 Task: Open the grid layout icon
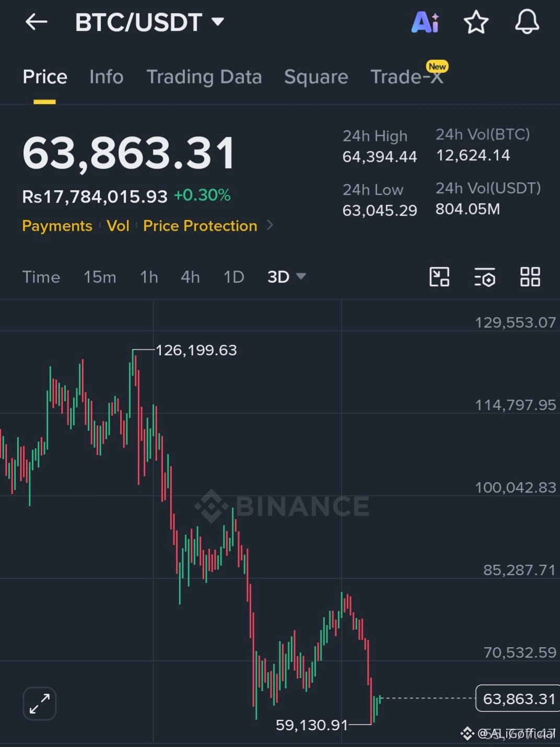coord(530,277)
